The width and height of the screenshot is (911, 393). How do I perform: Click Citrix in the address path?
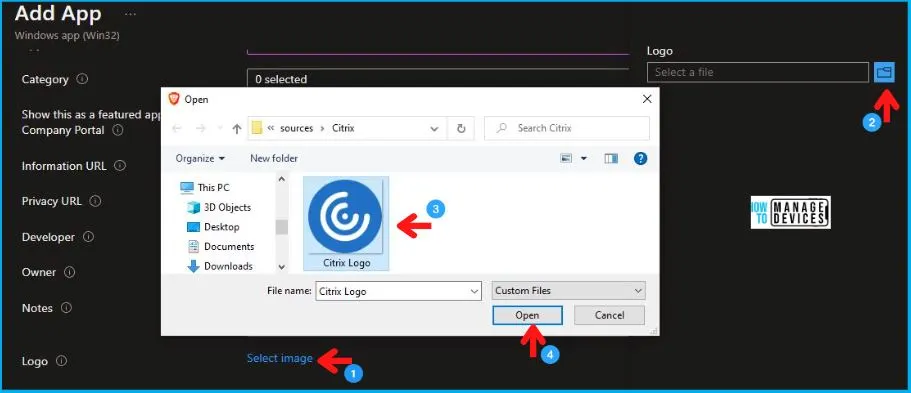(x=343, y=128)
